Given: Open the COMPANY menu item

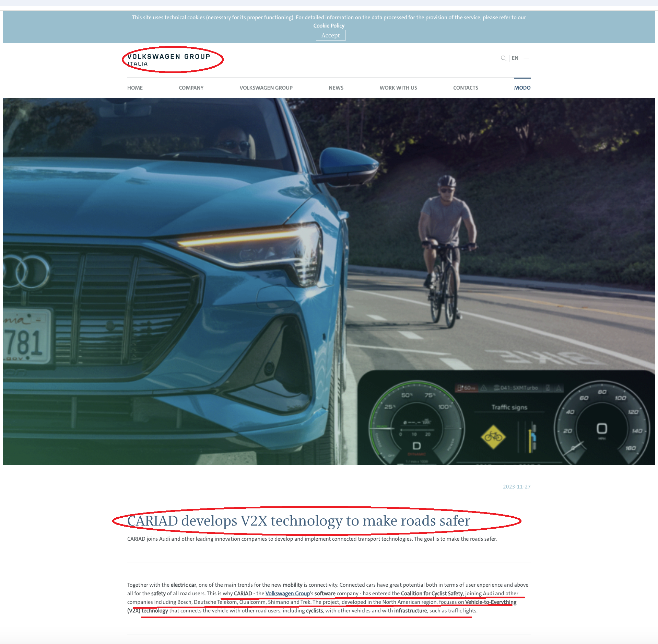Looking at the screenshot, I should [191, 88].
